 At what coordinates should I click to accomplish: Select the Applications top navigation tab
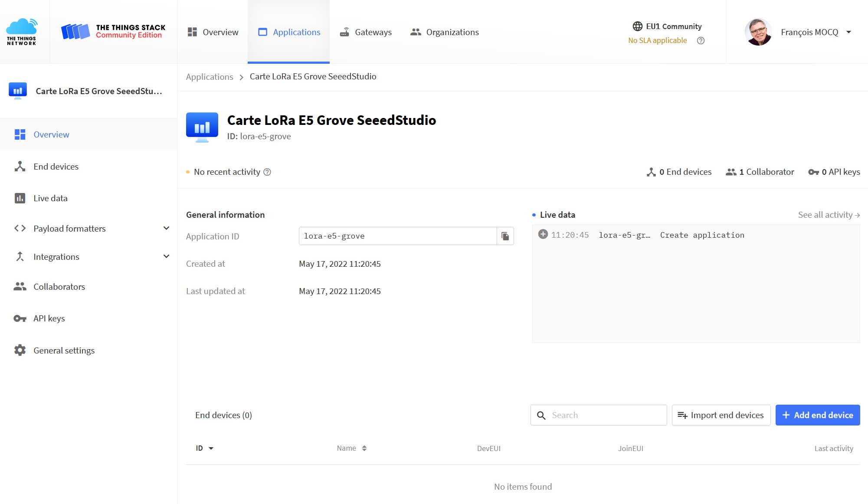[289, 32]
